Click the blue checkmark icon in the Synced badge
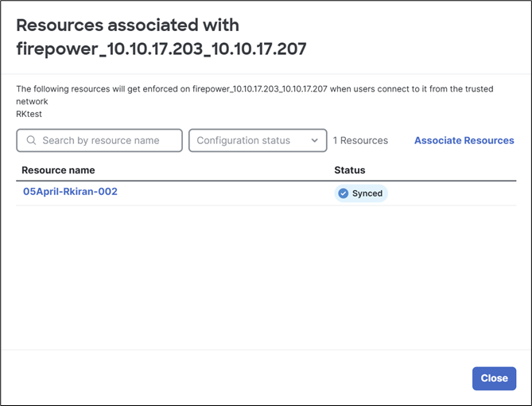Screen dimensions: 532x406 click(344, 193)
